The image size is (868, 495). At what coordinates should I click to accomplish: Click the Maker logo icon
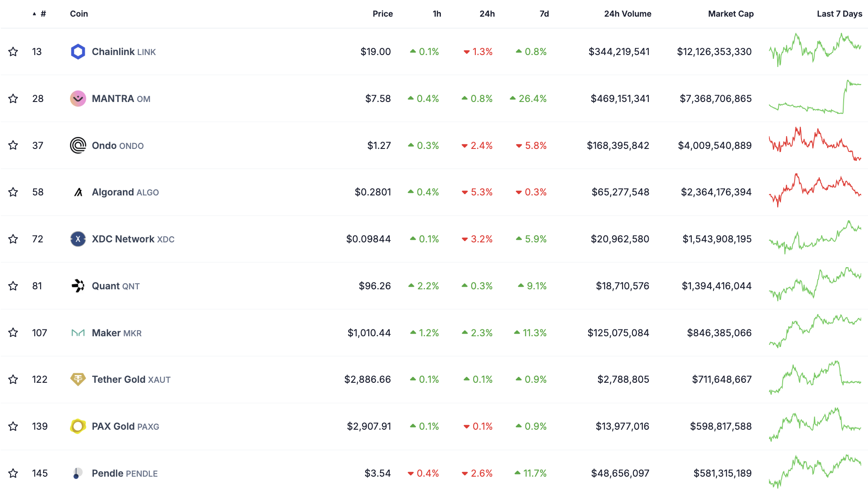tap(78, 332)
